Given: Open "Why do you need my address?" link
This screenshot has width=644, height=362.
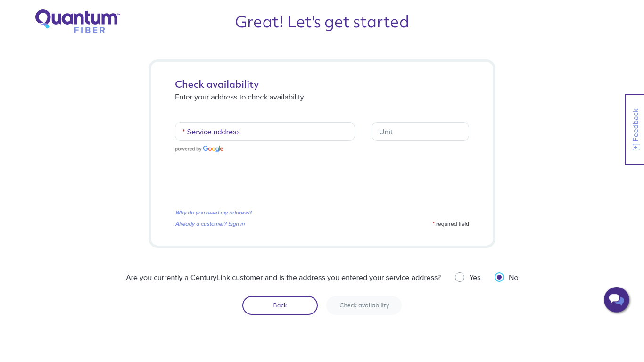Looking at the screenshot, I should point(214,213).
